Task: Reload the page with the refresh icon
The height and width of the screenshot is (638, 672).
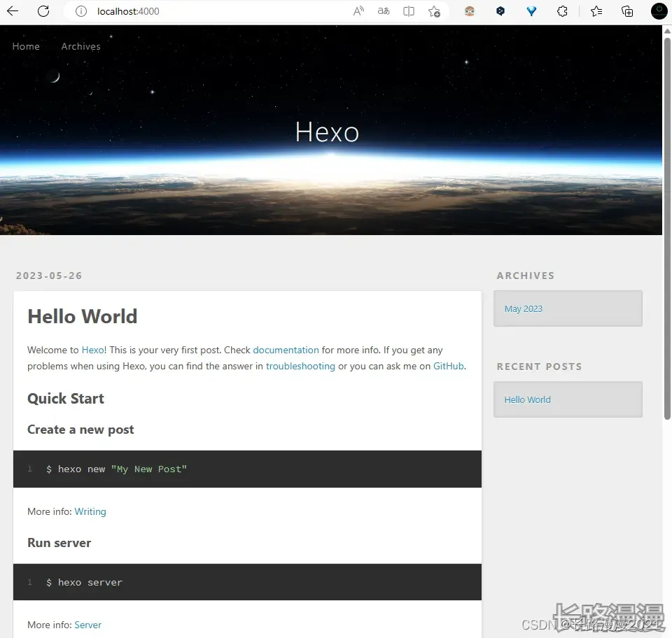Action: tap(43, 11)
